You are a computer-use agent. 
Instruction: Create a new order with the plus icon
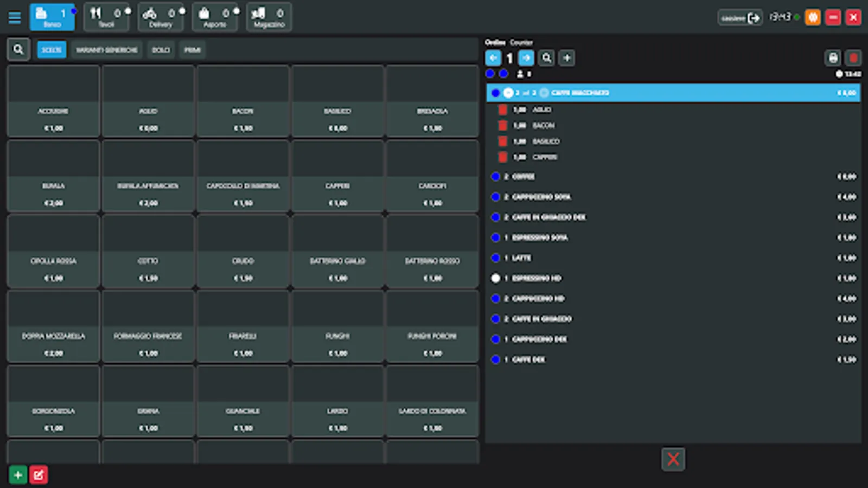(567, 58)
